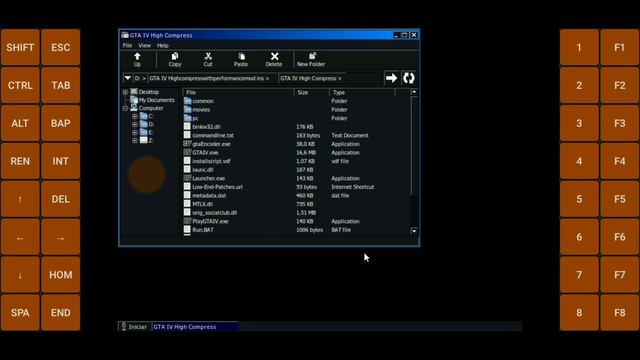
Task: Expand the C: drive node
Action: pos(135,116)
